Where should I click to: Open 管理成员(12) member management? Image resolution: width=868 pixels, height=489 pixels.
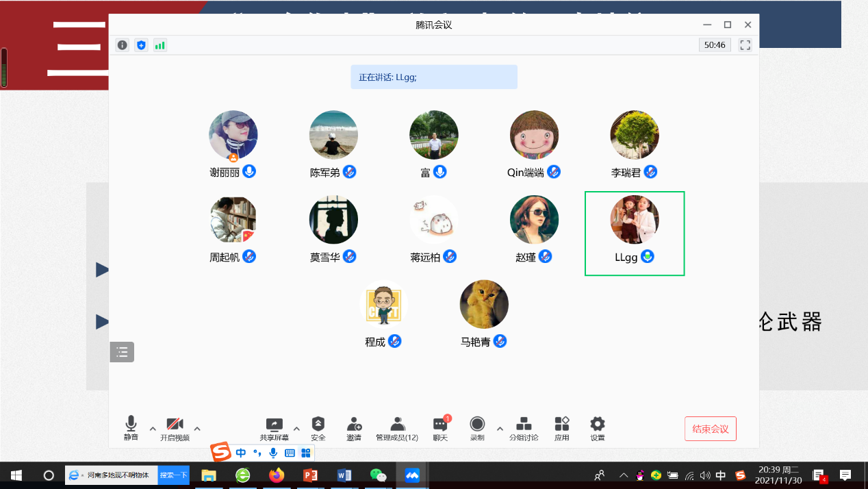397,429
